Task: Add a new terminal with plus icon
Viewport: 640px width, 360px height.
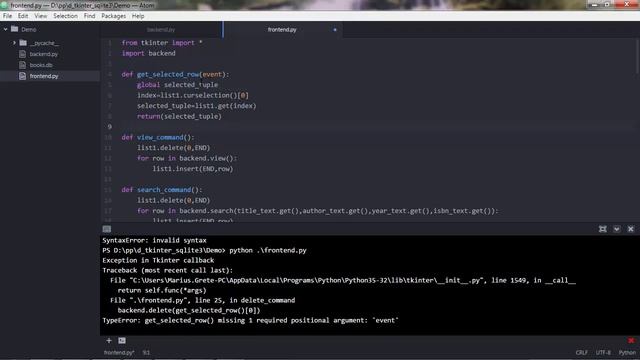Action: coord(109,340)
